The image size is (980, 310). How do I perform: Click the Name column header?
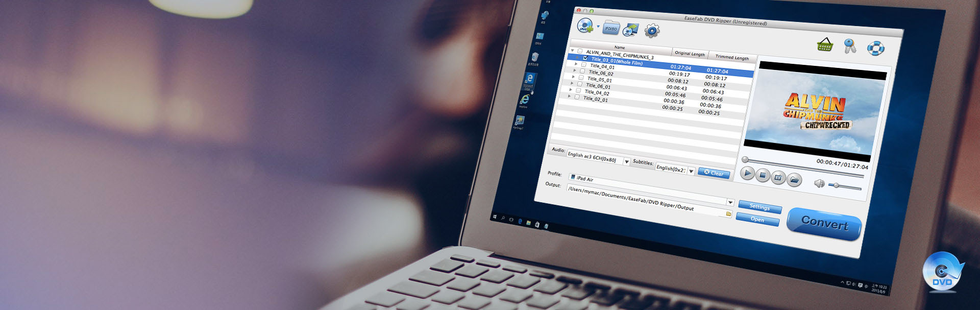[621, 47]
